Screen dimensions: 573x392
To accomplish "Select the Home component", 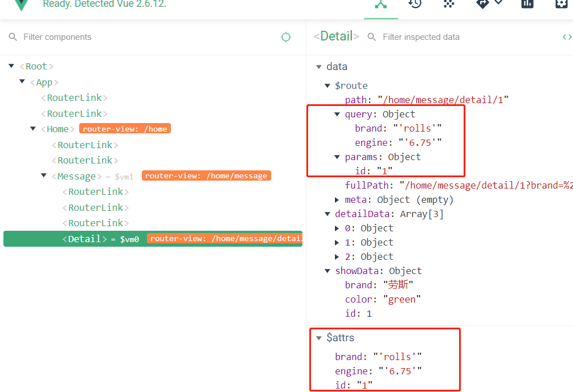I will (x=58, y=129).
